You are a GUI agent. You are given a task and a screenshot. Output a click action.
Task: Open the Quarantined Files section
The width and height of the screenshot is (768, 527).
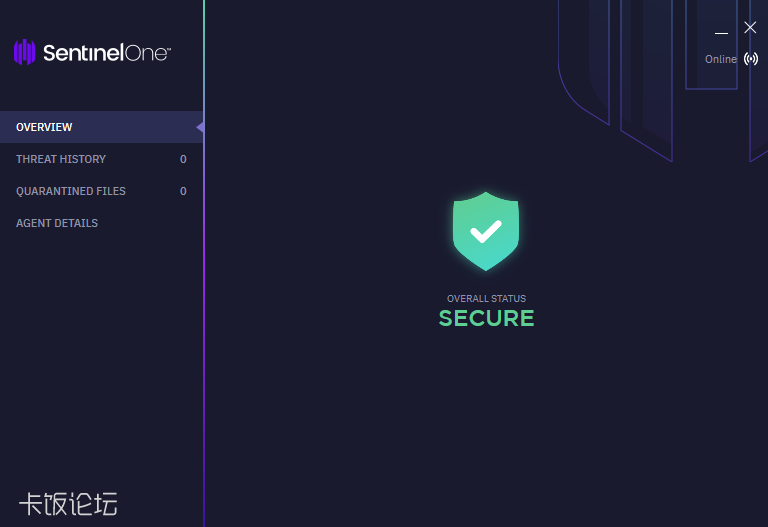[x=101, y=191]
